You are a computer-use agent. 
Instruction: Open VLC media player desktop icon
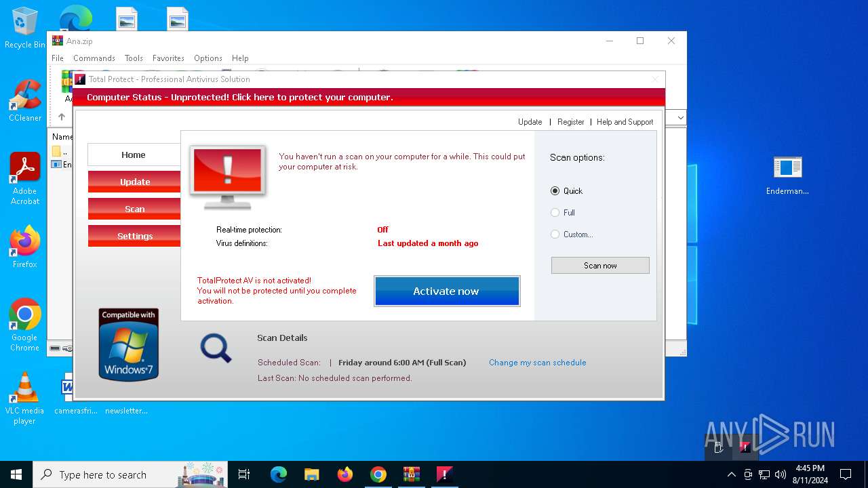(24, 398)
